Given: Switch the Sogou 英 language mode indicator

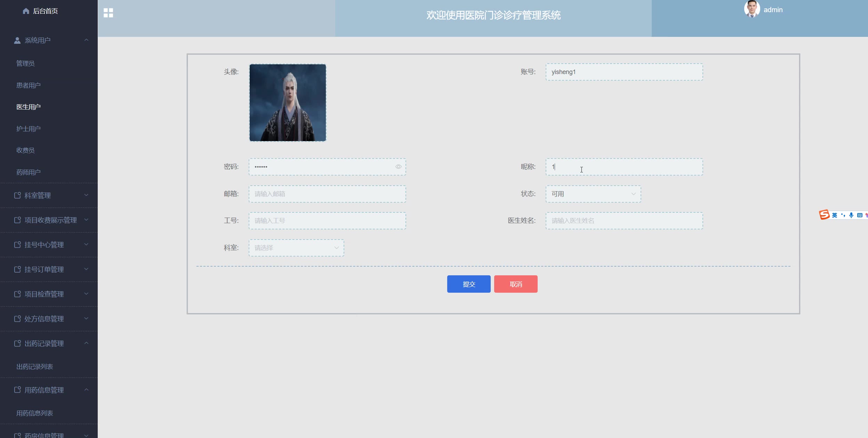Looking at the screenshot, I should click(835, 215).
